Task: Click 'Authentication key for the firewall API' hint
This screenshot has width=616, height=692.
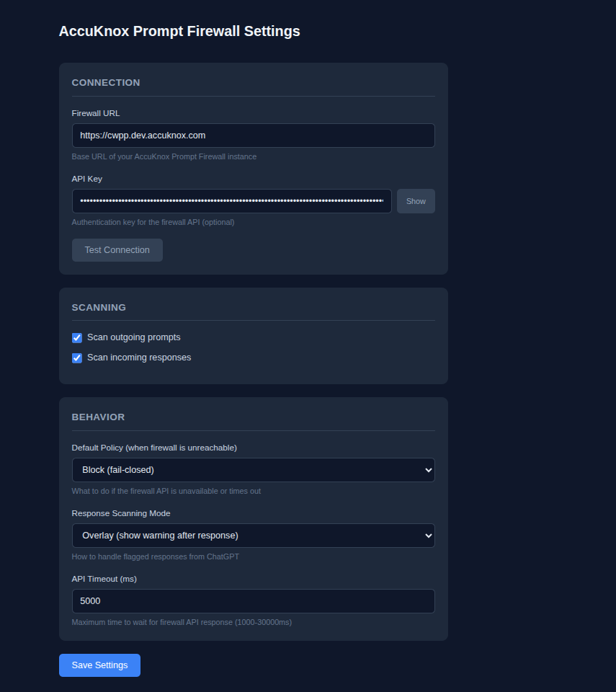Action: point(153,223)
